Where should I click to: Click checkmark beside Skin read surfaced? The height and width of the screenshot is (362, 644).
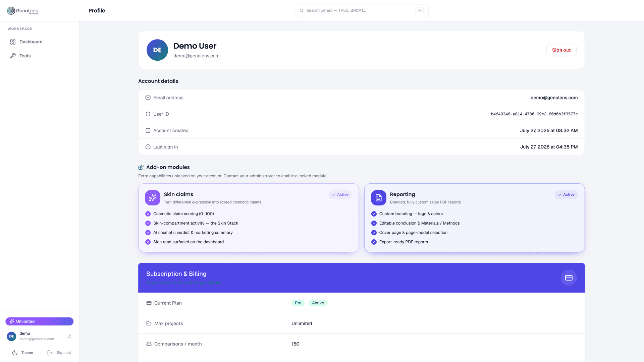148,242
